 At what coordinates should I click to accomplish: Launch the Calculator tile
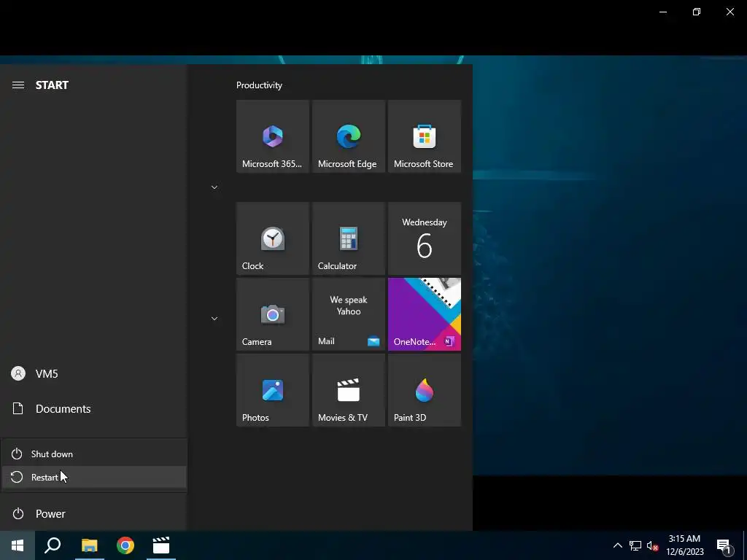(x=348, y=238)
